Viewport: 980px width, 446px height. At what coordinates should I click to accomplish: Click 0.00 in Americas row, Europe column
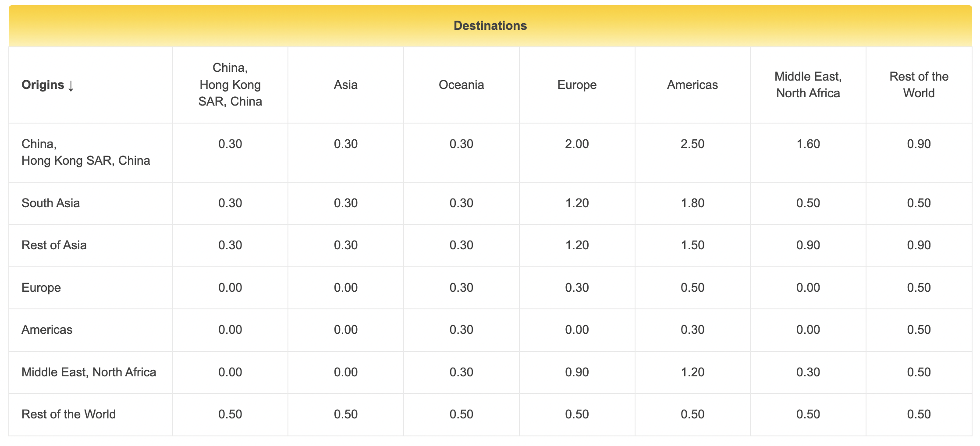tap(577, 329)
